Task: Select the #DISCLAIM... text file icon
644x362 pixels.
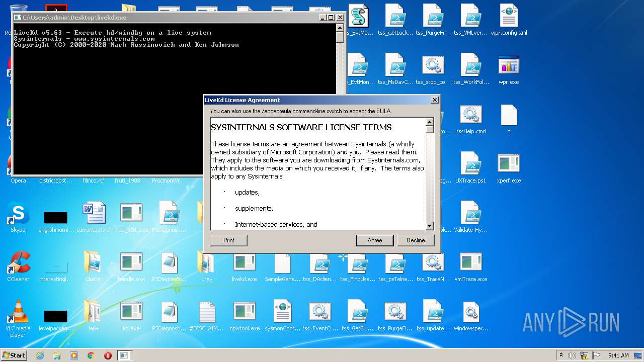Action: 207,316
